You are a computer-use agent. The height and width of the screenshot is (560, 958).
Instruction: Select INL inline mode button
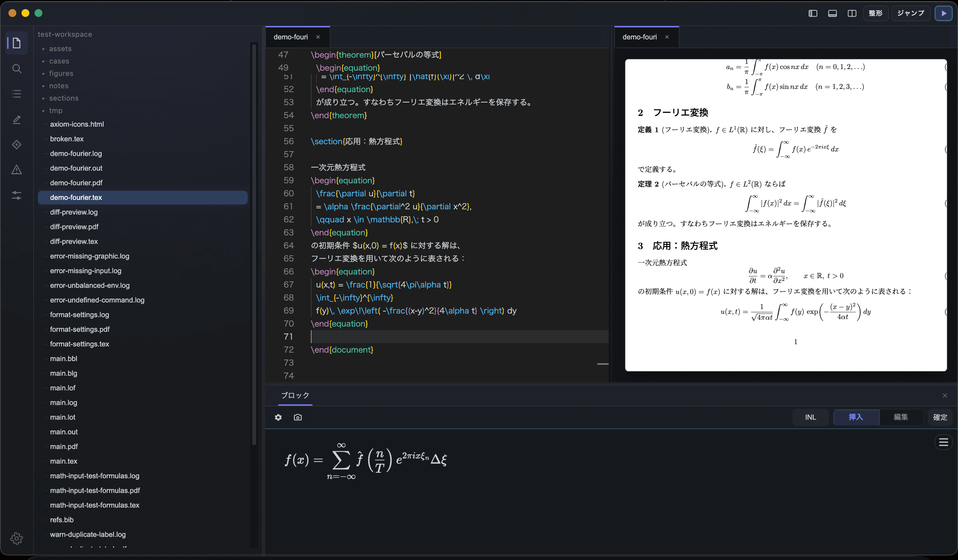810,417
